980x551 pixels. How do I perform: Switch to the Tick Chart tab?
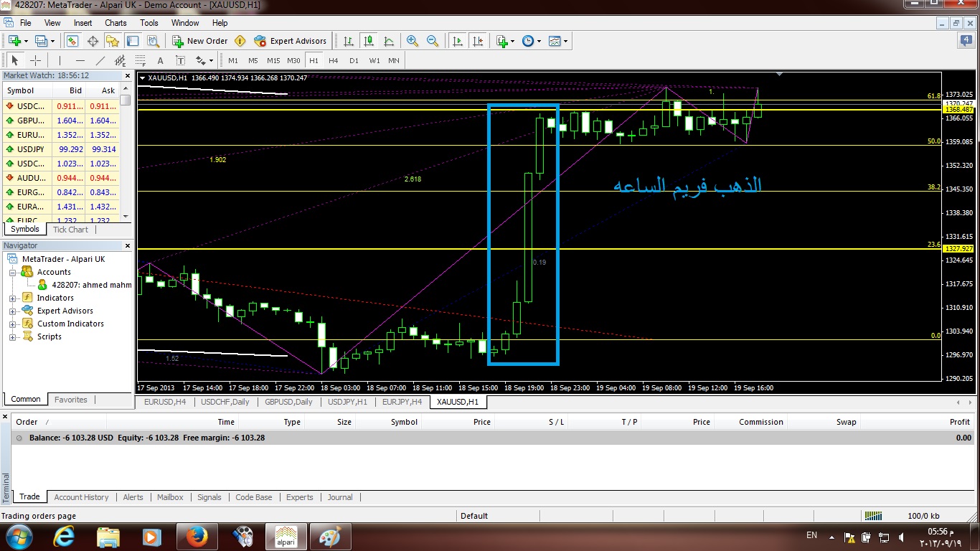pos(70,230)
